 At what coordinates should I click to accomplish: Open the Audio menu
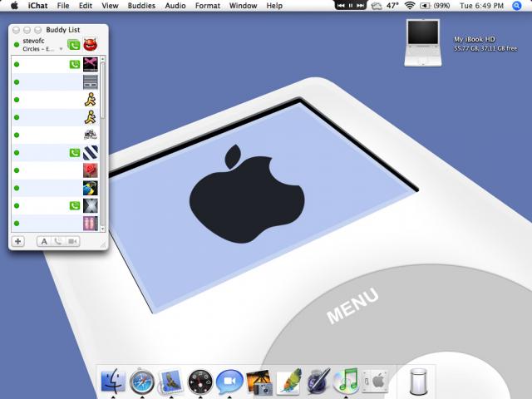[x=175, y=6]
